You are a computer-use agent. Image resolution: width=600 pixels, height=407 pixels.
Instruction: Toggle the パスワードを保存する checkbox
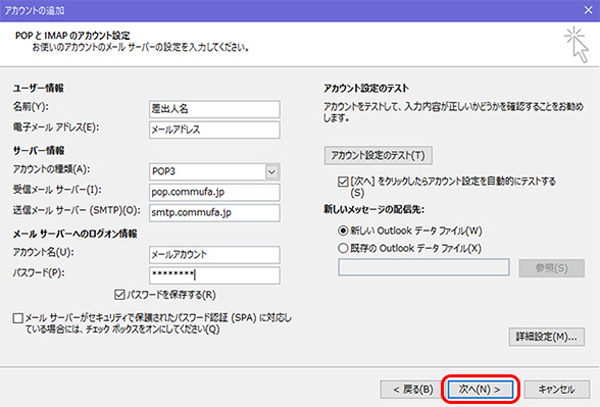click(121, 296)
